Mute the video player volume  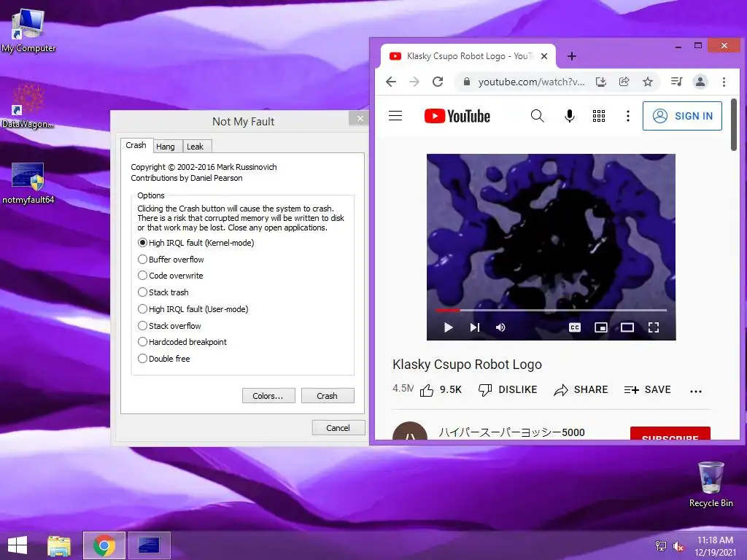[500, 327]
